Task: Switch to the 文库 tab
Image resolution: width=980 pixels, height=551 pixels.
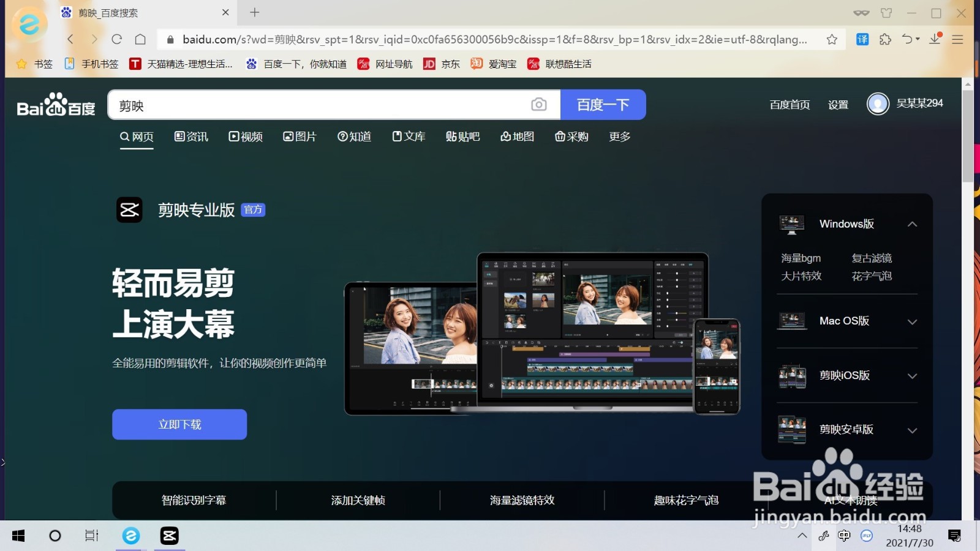Action: 409,137
